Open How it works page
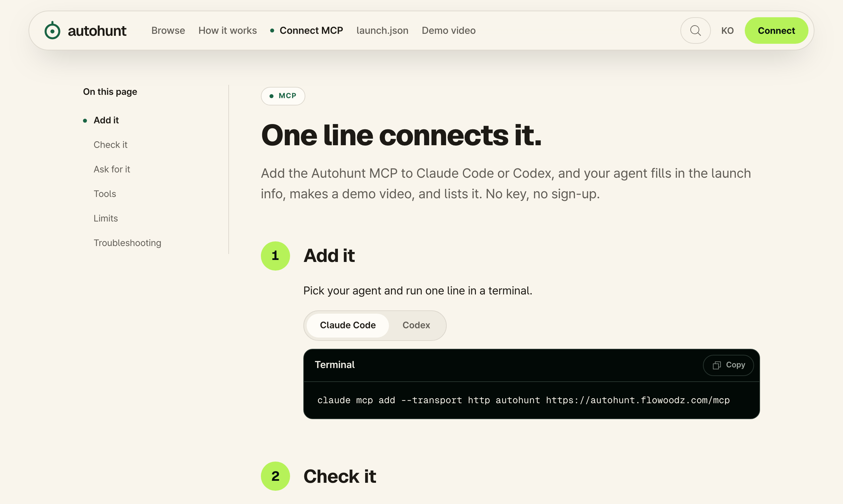 (227, 31)
